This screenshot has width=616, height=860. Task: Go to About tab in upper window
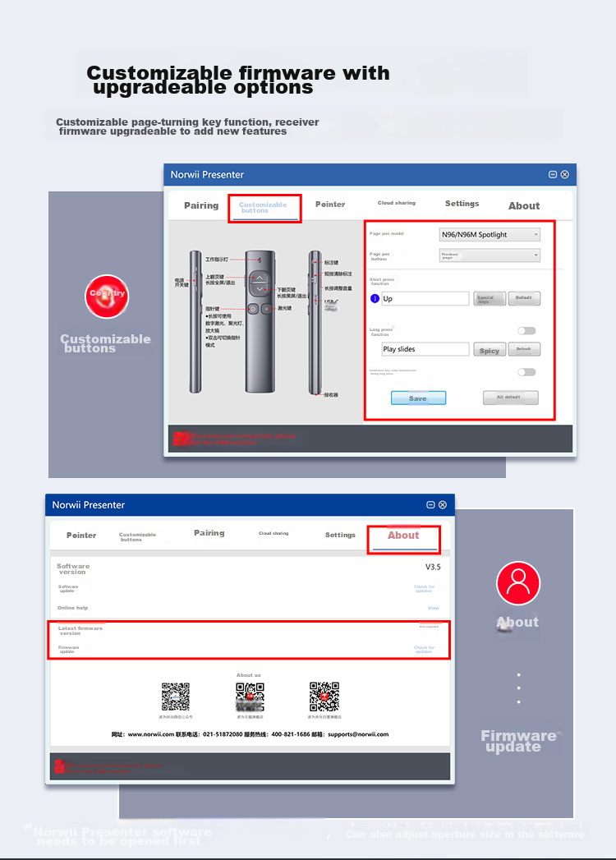[x=524, y=205]
